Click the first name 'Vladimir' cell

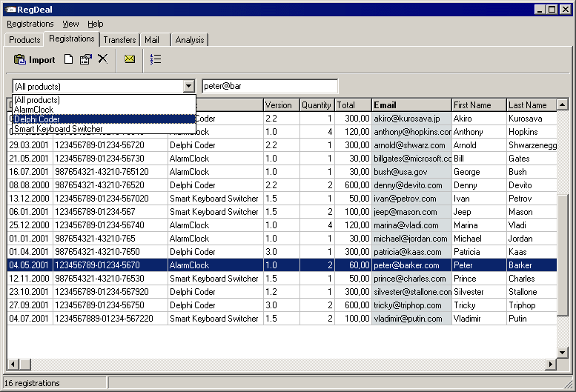pos(479,319)
